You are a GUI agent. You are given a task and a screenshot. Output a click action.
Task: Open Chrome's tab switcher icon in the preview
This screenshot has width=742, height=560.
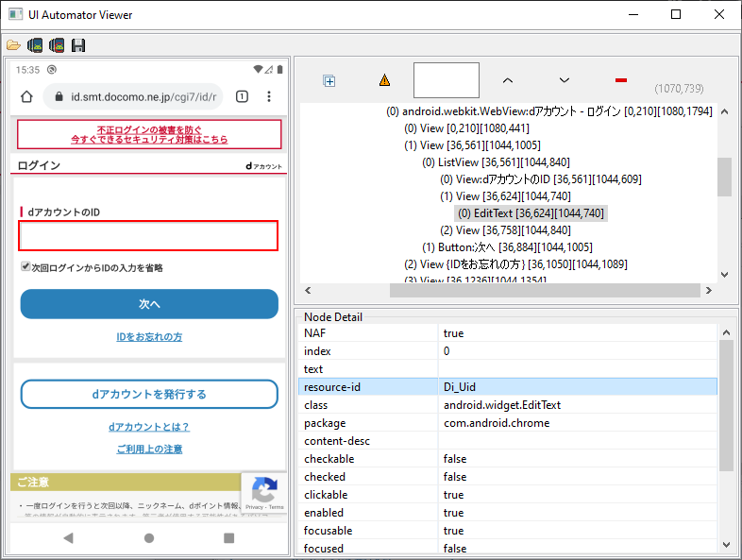click(242, 96)
